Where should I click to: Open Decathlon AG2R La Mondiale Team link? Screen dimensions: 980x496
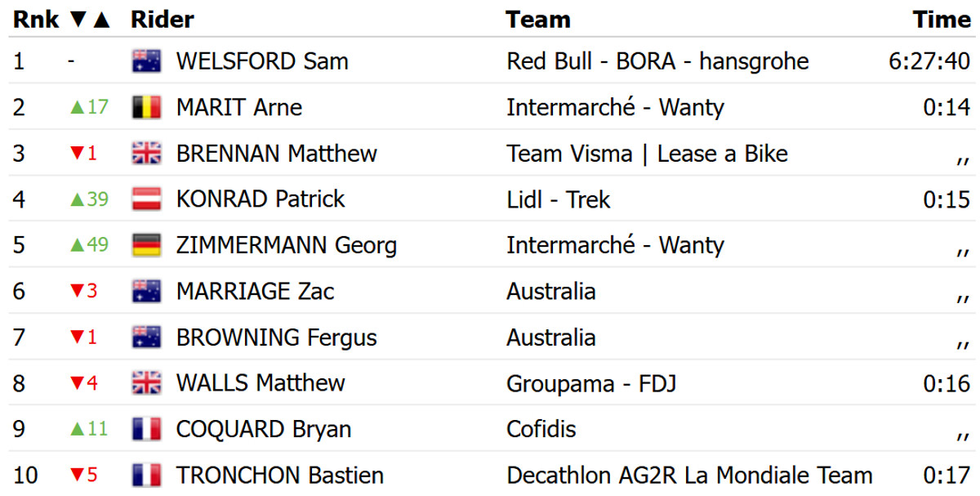(688, 475)
